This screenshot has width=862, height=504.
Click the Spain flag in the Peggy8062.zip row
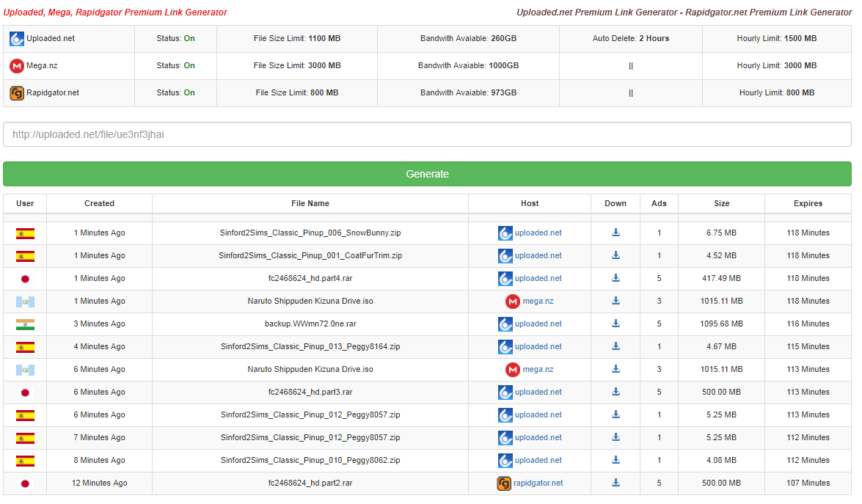(25, 461)
